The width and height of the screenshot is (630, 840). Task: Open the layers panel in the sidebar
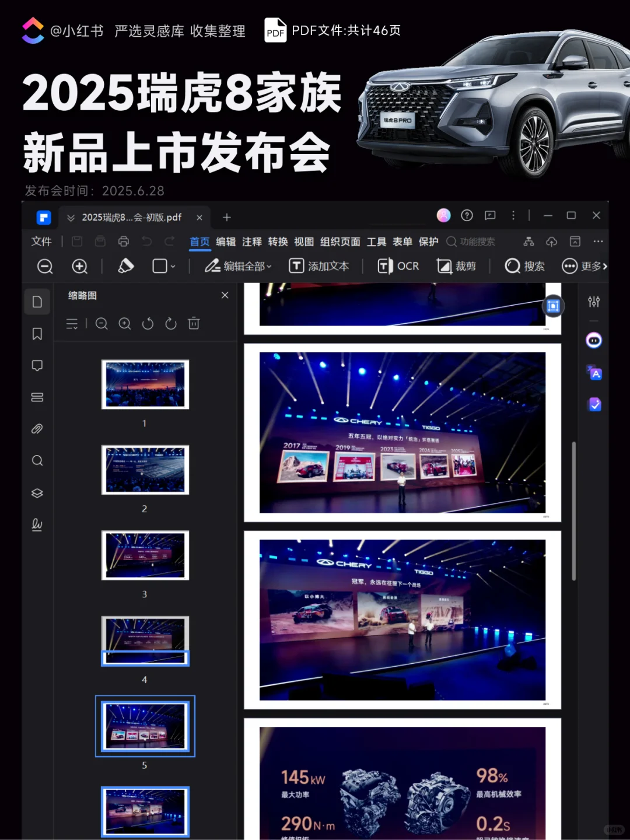[37, 493]
